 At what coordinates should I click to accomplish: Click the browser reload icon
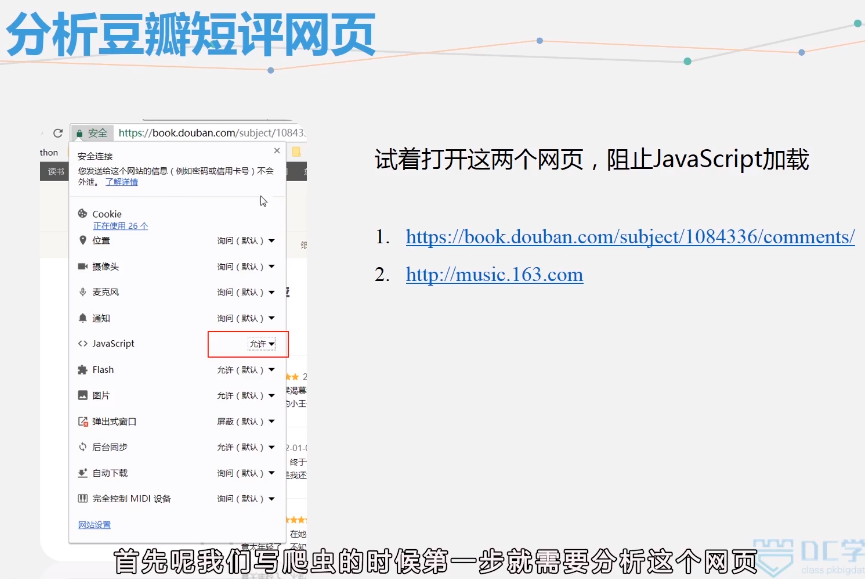(x=58, y=133)
